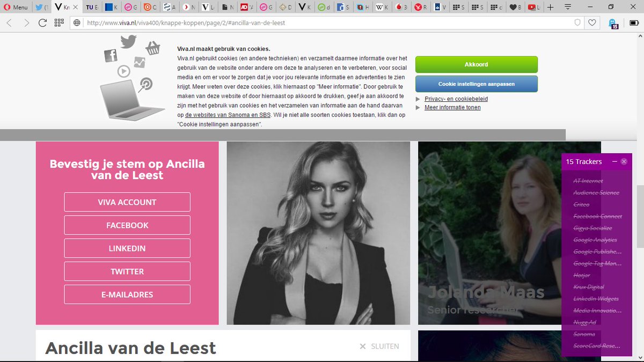644x362 pixels.
Task: Select Media Innovation tracker entry
Action: (597, 311)
